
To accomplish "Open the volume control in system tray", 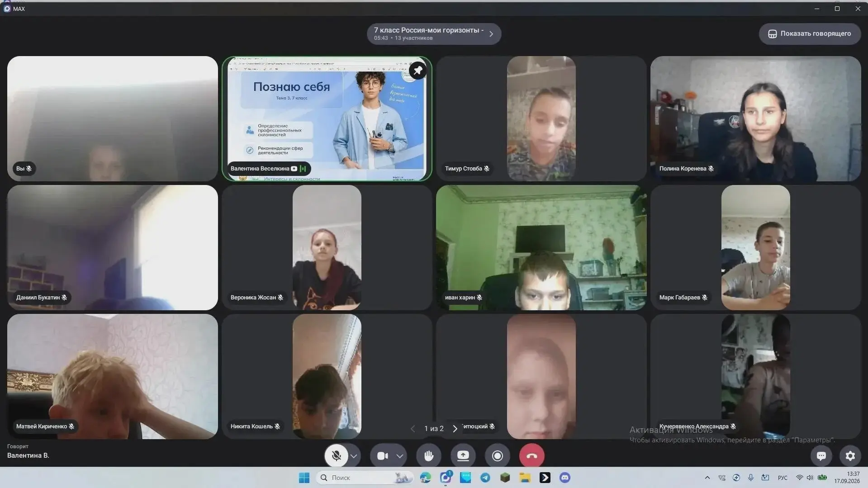I will point(810,478).
